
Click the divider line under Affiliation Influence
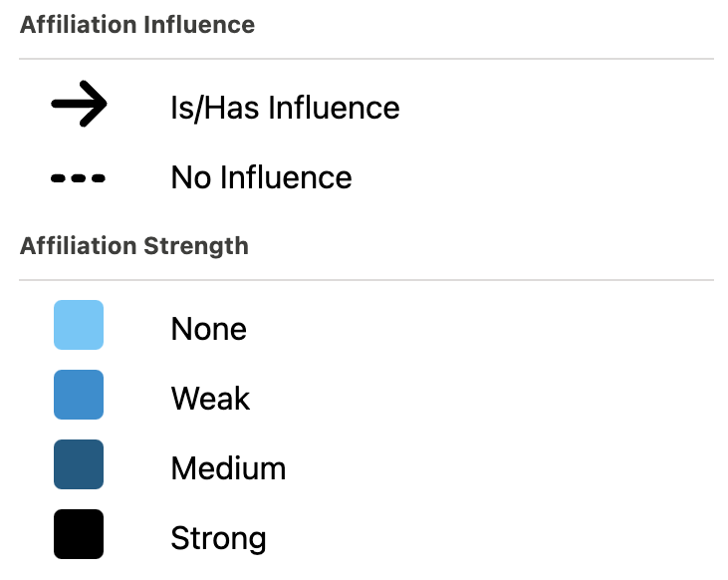[x=366, y=60]
